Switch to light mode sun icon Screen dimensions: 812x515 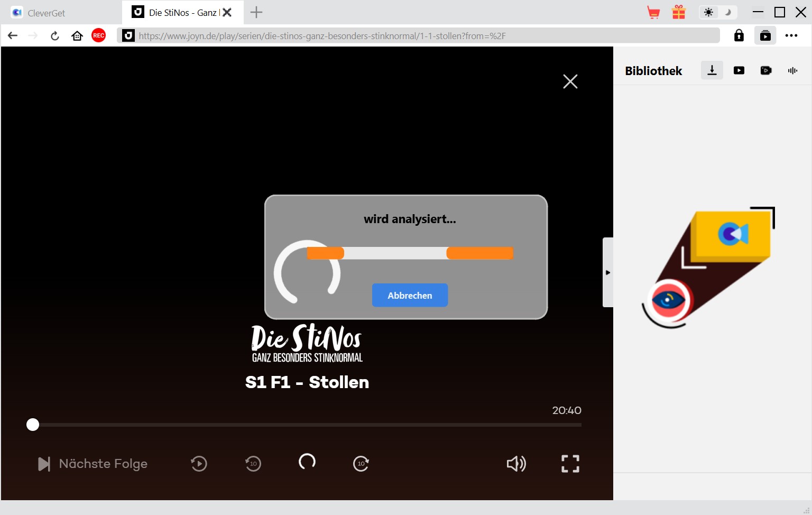(x=708, y=12)
